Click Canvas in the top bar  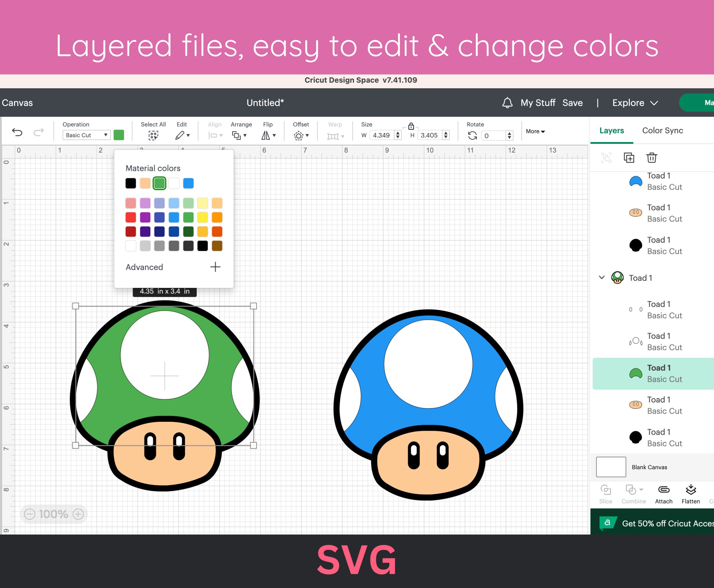[x=17, y=103]
